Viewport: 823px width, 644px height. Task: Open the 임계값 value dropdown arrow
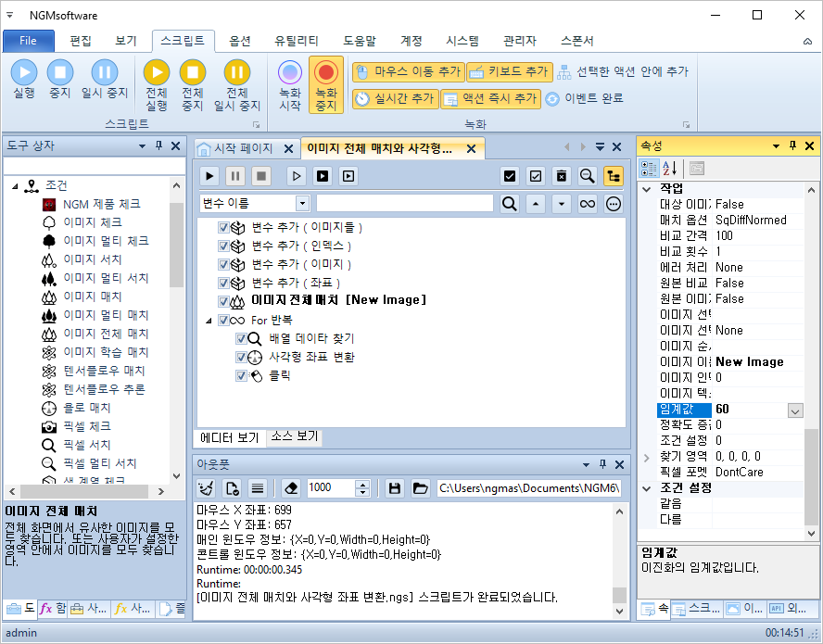[795, 410]
